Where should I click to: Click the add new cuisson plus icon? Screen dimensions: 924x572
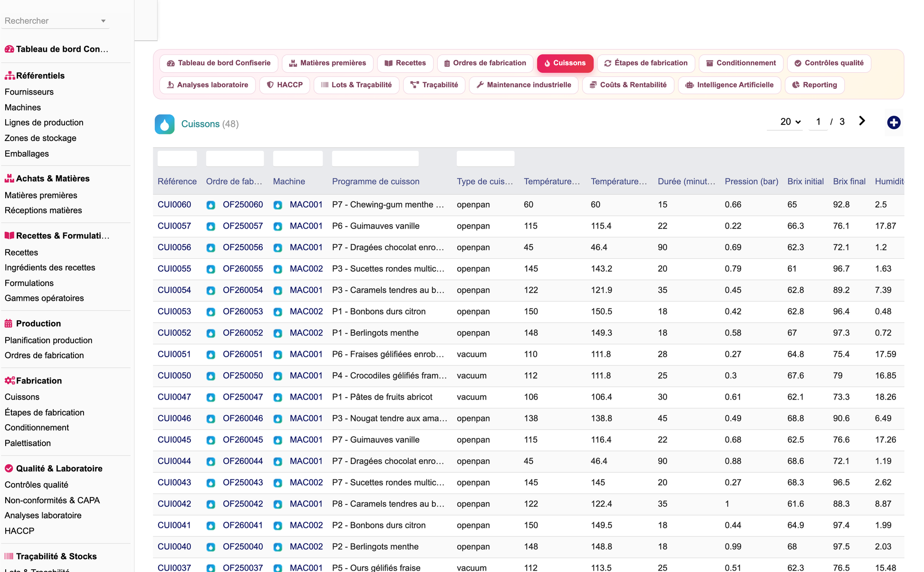(x=894, y=123)
